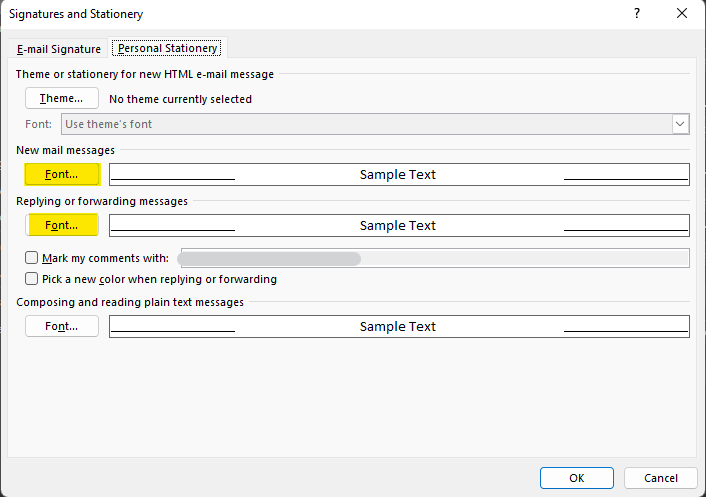706x497 pixels.
Task: Click the No theme currently selected text
Action: click(x=181, y=99)
